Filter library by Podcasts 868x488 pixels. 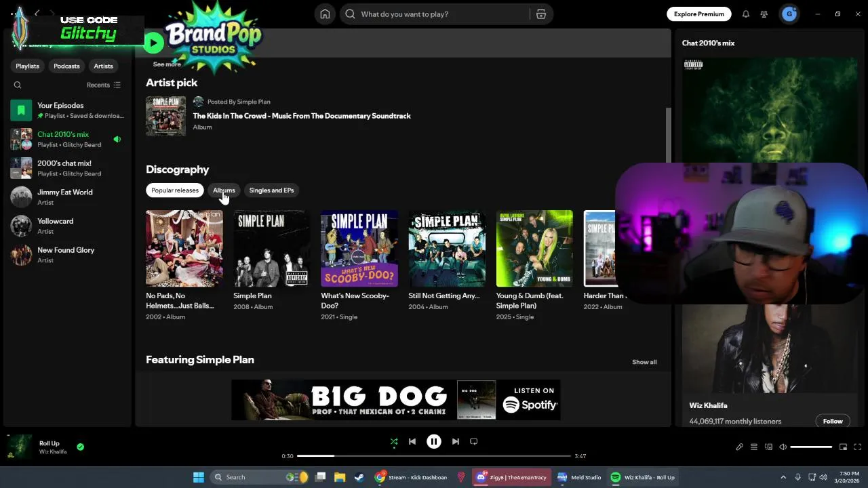(x=66, y=66)
